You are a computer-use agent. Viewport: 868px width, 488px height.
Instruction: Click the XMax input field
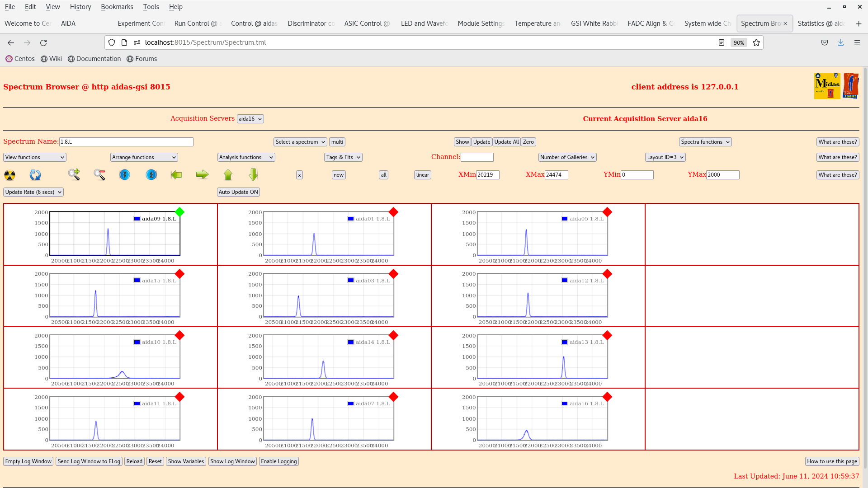tap(556, 175)
